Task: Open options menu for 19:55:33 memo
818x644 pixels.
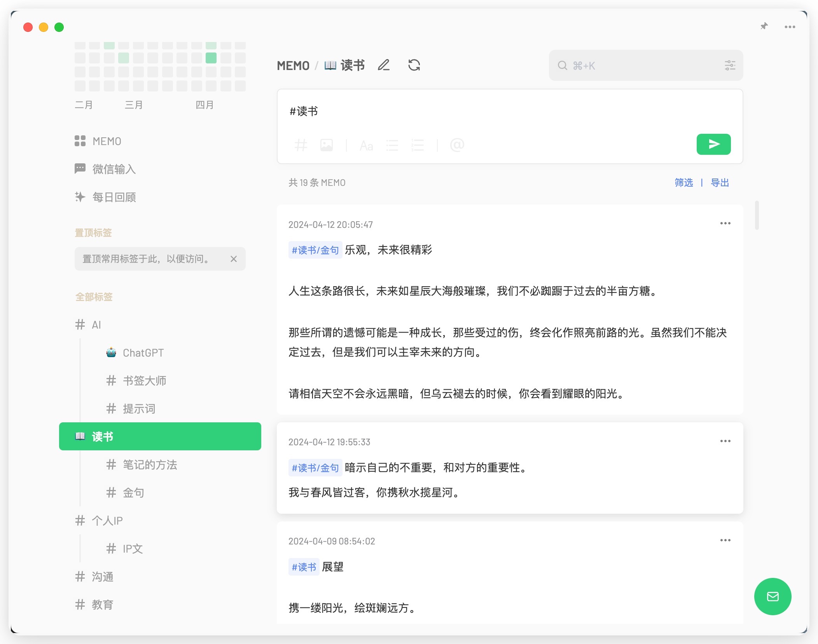Action: (725, 441)
